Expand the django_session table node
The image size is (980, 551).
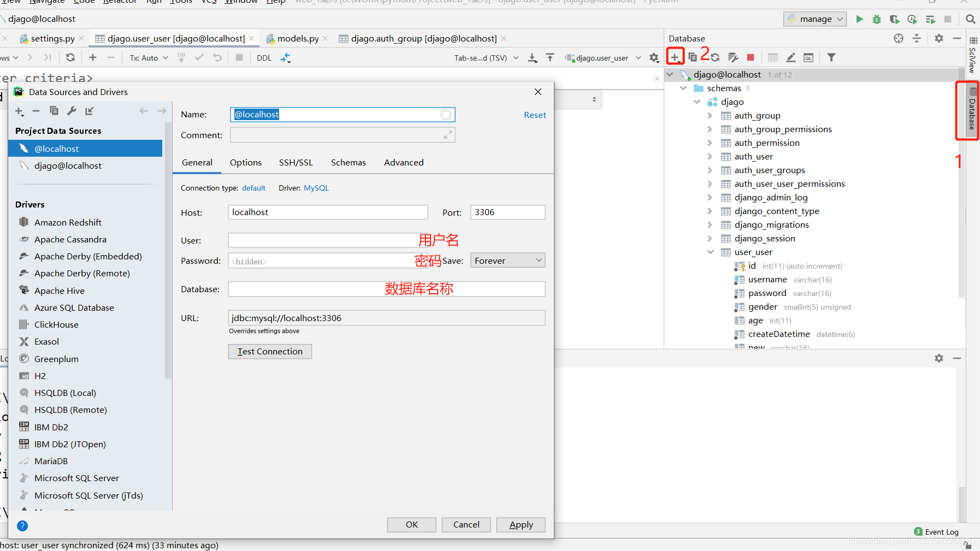710,239
